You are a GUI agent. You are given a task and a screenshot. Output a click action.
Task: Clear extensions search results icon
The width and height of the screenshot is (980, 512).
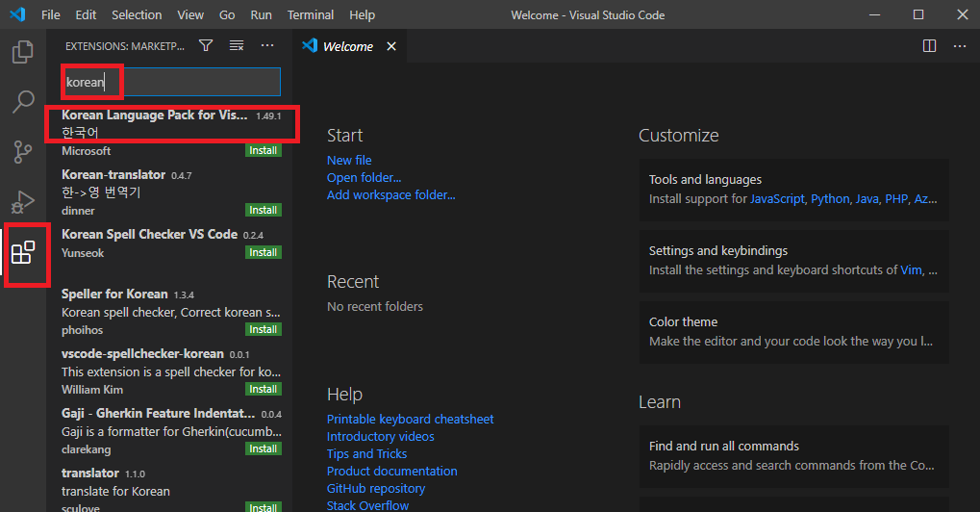[237, 45]
